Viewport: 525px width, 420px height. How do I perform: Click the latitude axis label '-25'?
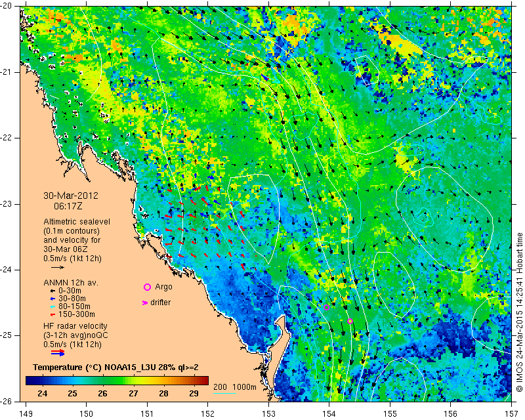[x=7, y=335]
